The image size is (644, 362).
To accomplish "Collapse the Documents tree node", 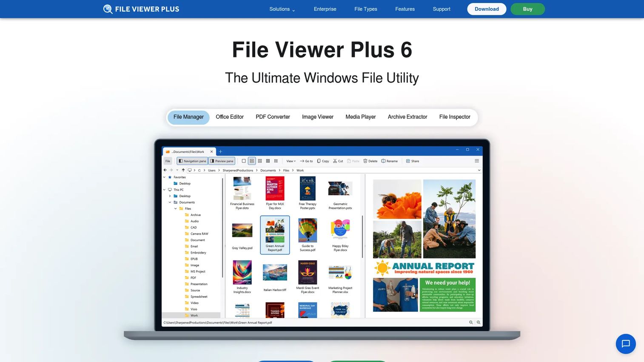I will pos(170,202).
